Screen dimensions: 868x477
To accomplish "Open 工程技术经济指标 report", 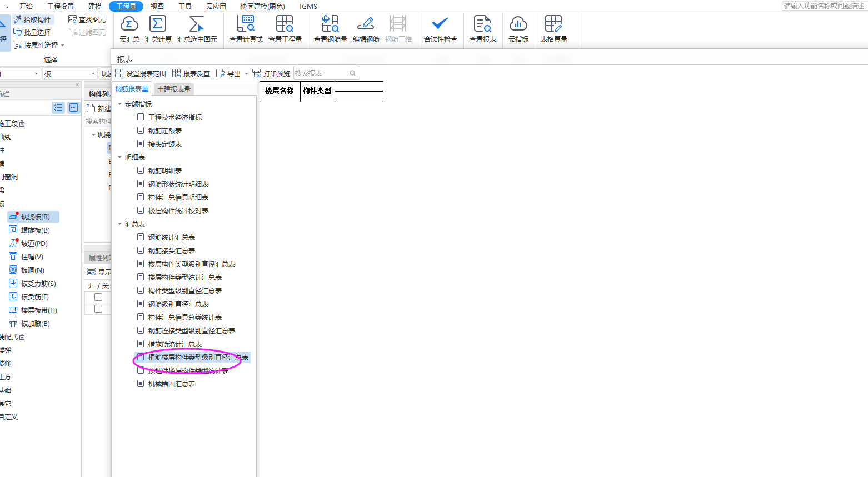I will 175,117.
